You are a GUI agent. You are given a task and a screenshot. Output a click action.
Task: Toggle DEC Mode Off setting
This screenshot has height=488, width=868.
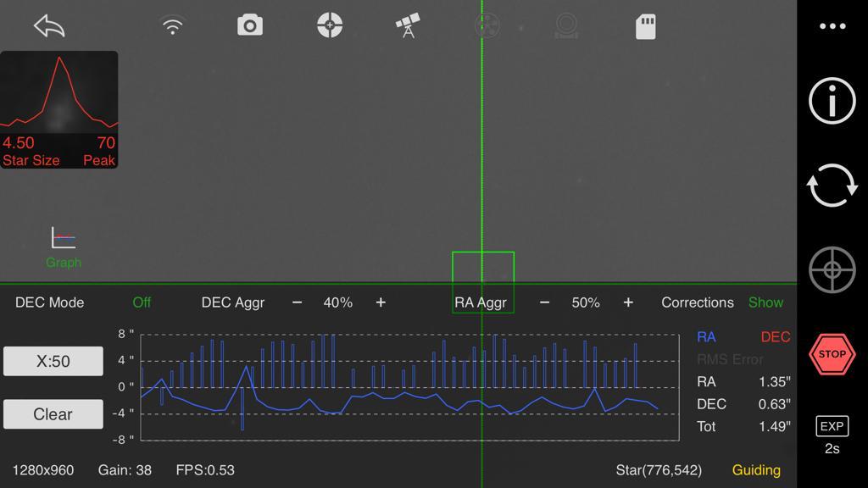(142, 302)
